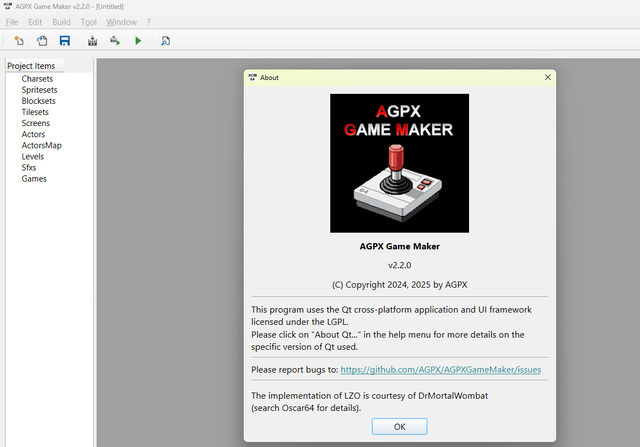Click the AGPX Game Maker joystick logo
This screenshot has width=640, height=447.
400,163
